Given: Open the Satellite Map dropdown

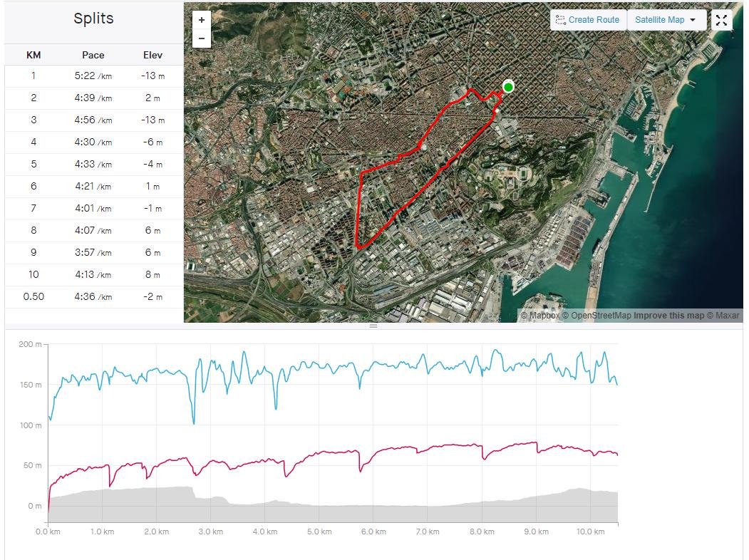Looking at the screenshot, I should point(666,20).
